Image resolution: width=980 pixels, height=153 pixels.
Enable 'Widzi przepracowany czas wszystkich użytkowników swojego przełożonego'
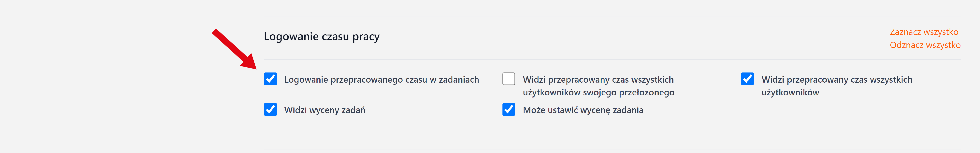point(509,79)
